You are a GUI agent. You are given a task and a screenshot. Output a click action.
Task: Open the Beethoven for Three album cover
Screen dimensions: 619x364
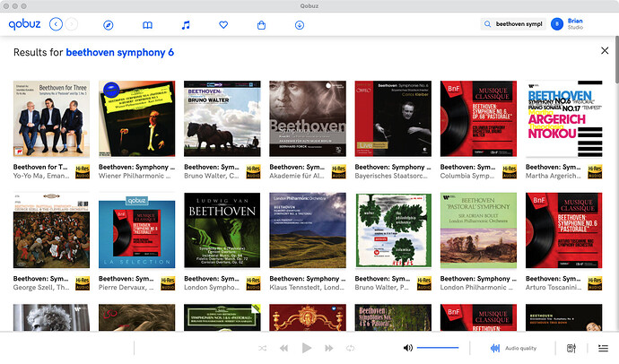[x=51, y=119]
